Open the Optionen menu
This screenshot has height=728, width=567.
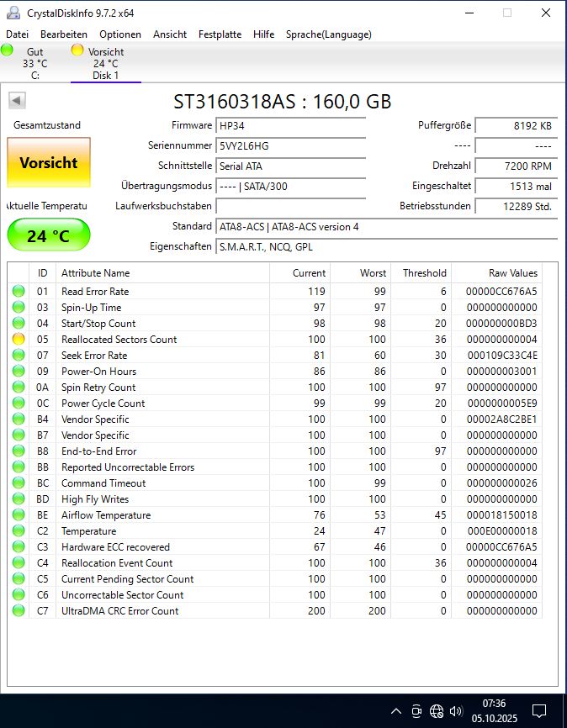pos(120,34)
